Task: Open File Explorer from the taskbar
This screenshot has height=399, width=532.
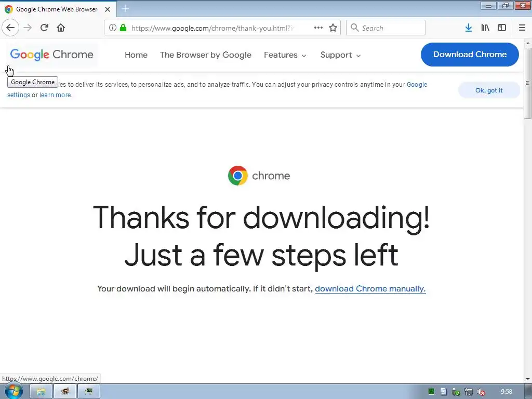Action: pyautogui.click(x=41, y=392)
